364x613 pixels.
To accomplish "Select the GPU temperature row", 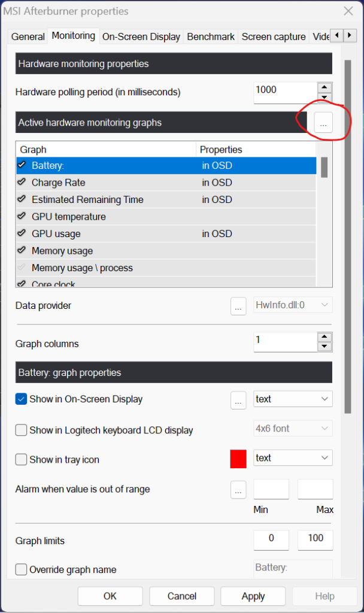I will 166,217.
